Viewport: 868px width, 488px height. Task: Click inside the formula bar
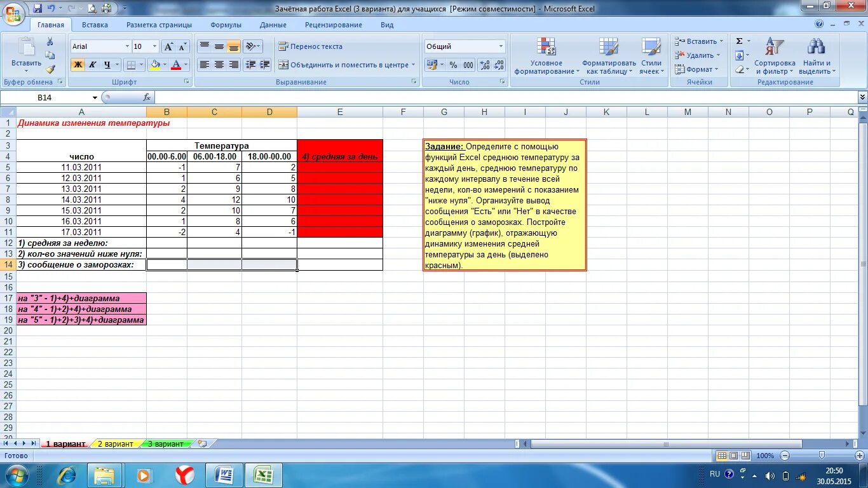click(505, 97)
